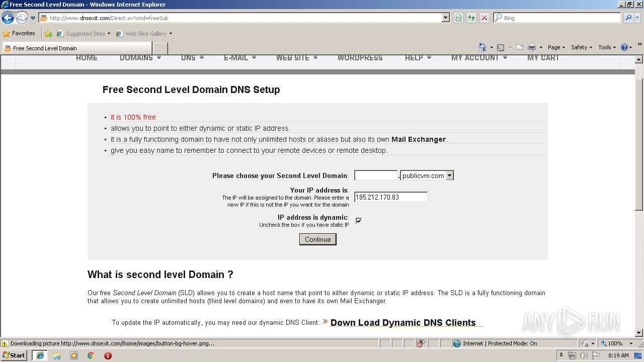Click the popup blocker status icon
Viewport: 644px width, 362px height.
[421, 343]
